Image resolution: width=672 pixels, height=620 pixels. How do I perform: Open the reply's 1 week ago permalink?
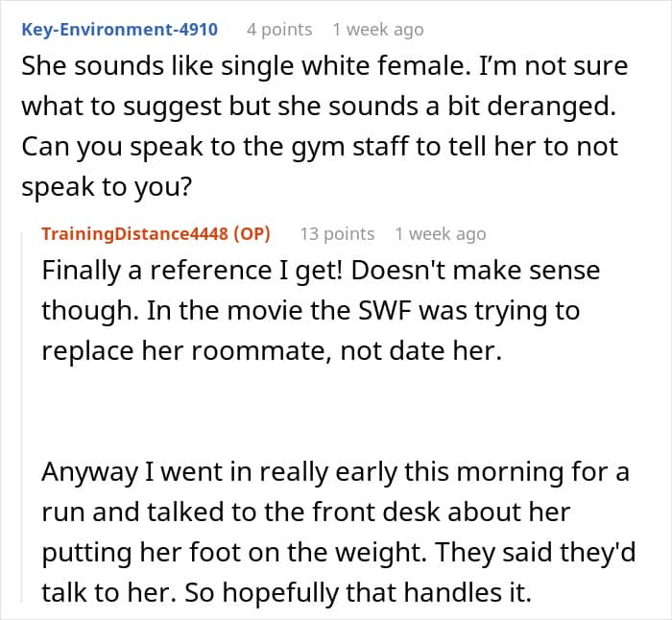pyautogui.click(x=440, y=234)
